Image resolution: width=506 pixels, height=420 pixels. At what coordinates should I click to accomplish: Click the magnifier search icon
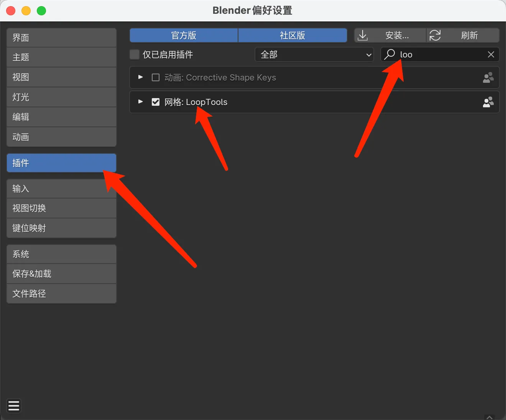tap(389, 54)
